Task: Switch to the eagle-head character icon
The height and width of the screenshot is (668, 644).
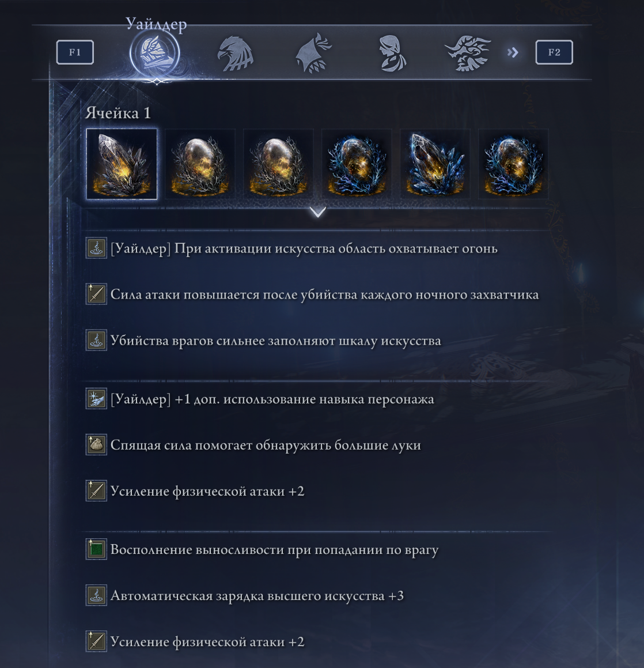Action: (235, 53)
